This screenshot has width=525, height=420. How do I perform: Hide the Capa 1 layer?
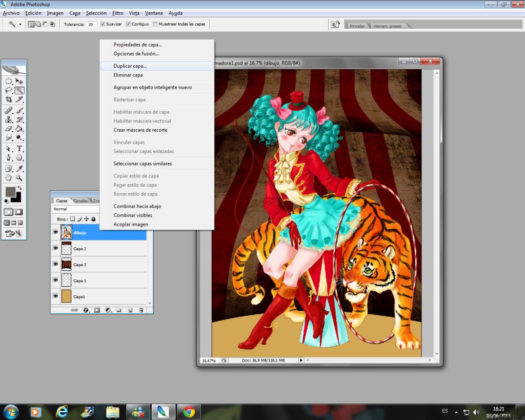point(55,281)
